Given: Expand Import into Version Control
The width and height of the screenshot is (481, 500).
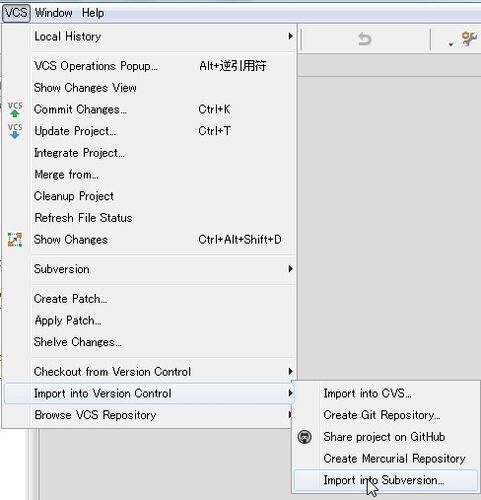Looking at the screenshot, I should (150, 393).
